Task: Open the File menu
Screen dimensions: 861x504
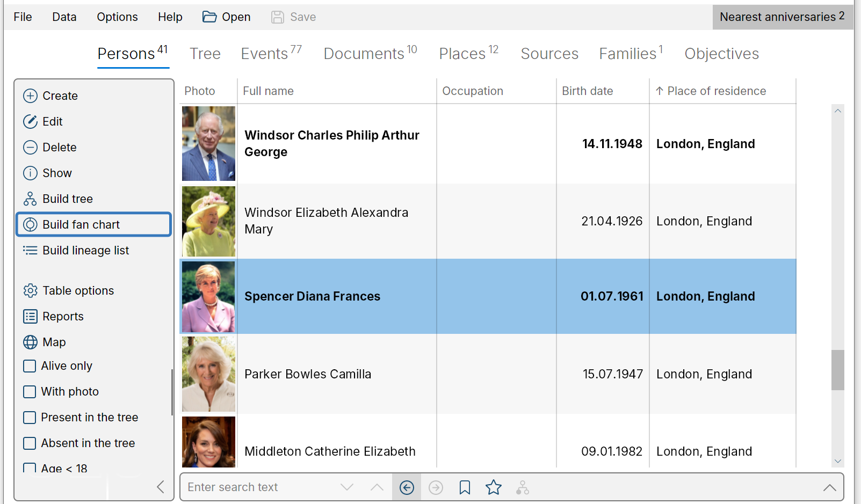Action: pyautogui.click(x=23, y=17)
